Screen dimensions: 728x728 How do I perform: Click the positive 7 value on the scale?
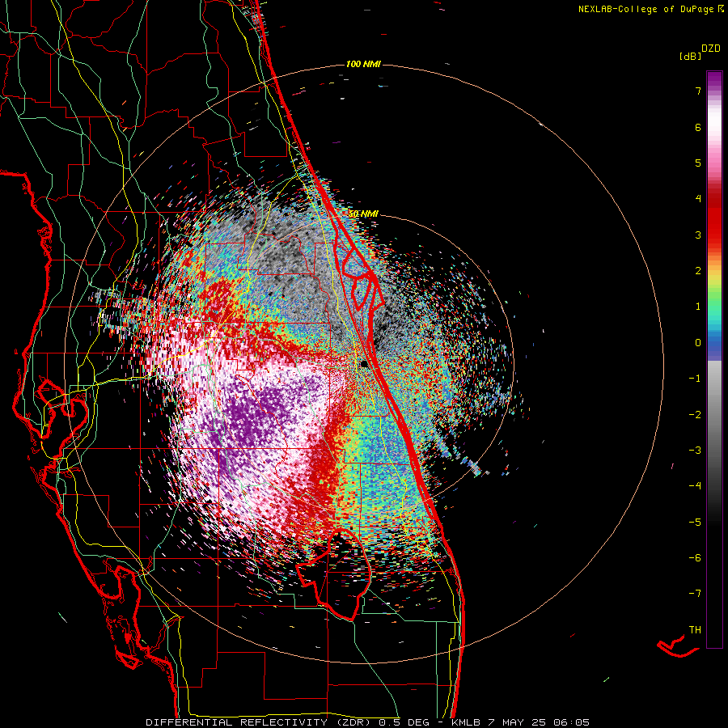[698, 91]
